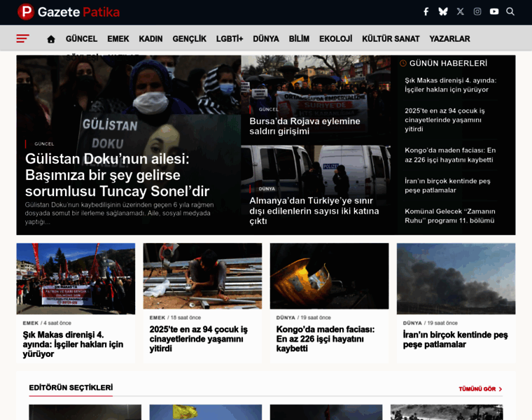
Task: Open protest march thumbnail of Şık Makas card
Action: point(76,279)
